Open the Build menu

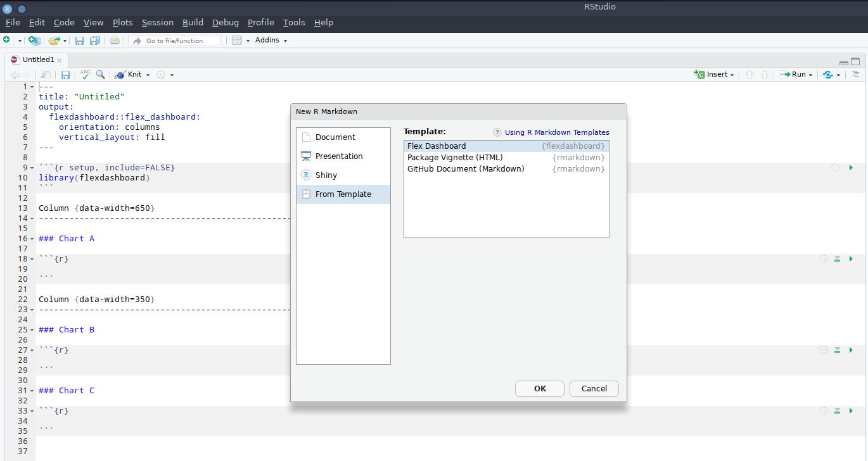[x=193, y=22]
